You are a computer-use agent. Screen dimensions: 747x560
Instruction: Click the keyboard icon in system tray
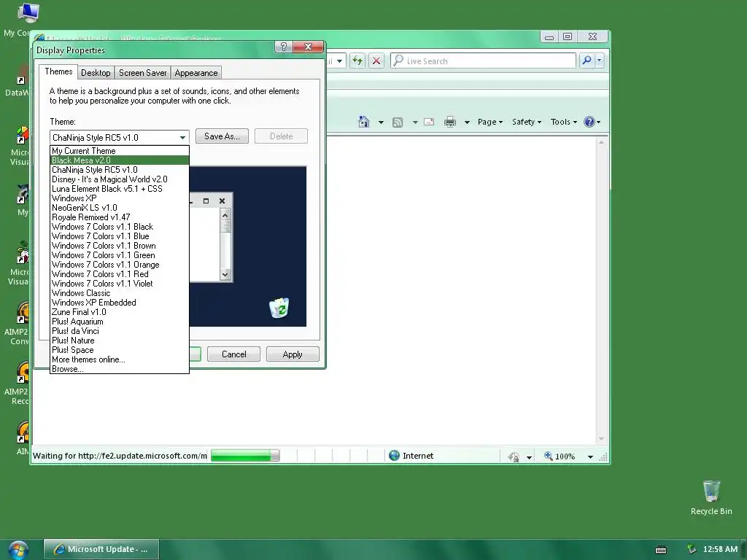pyautogui.click(x=661, y=550)
